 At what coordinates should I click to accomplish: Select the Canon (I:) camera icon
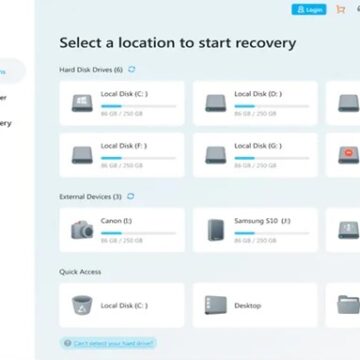(x=82, y=230)
